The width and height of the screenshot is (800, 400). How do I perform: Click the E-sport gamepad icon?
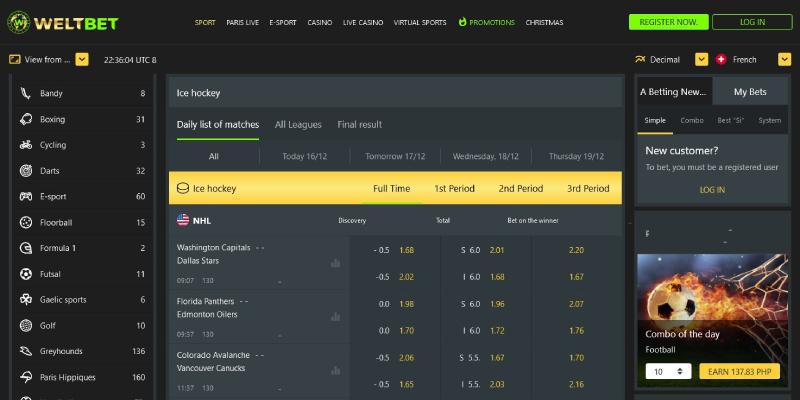point(25,197)
